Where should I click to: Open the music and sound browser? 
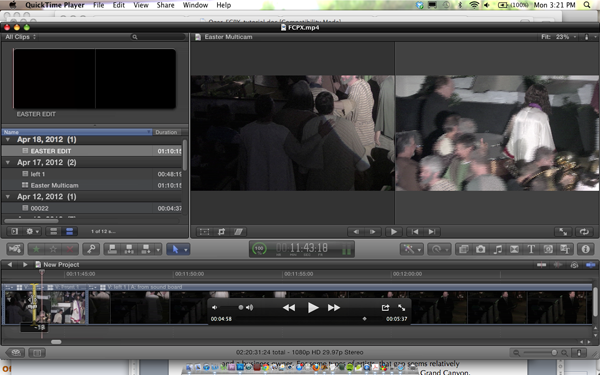pos(497,249)
